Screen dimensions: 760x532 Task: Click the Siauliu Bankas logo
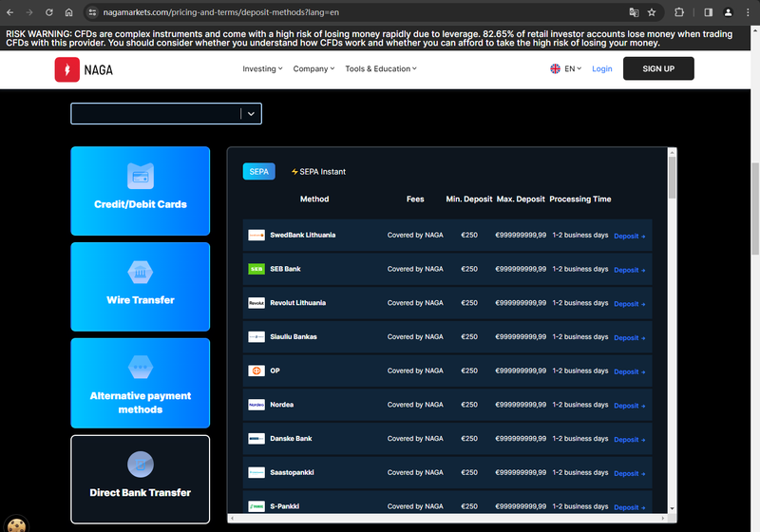[x=256, y=336]
